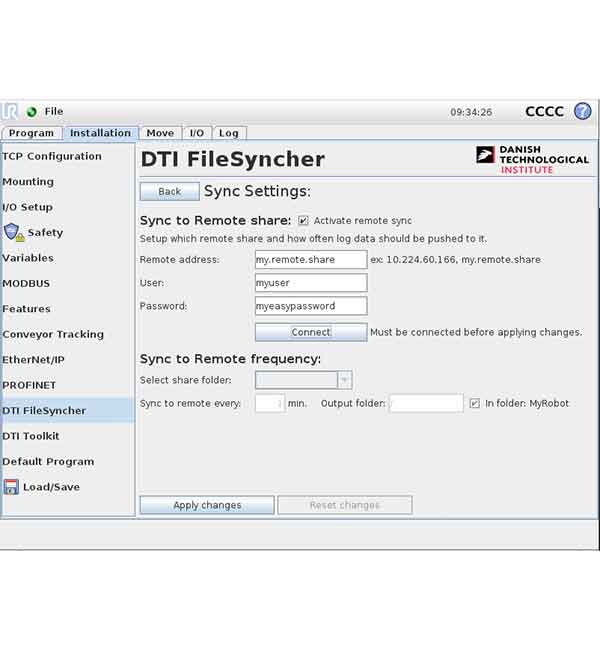Click the Reset changes button

[345, 505]
